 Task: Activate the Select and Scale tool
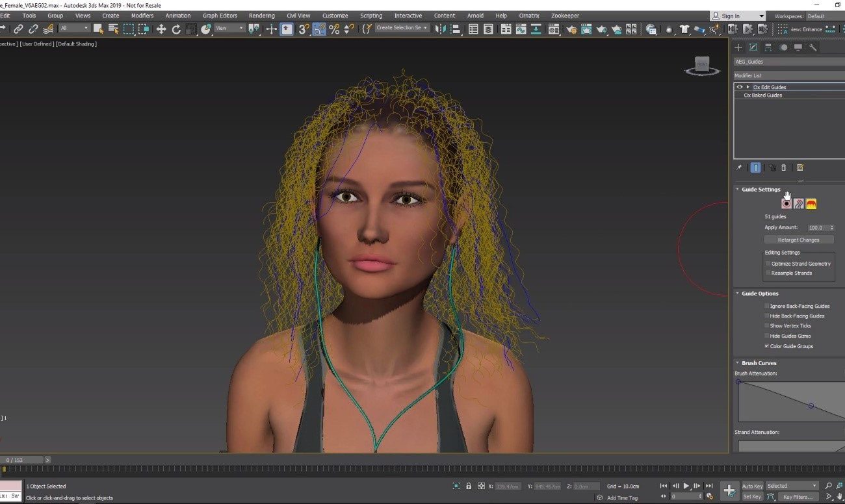(191, 29)
